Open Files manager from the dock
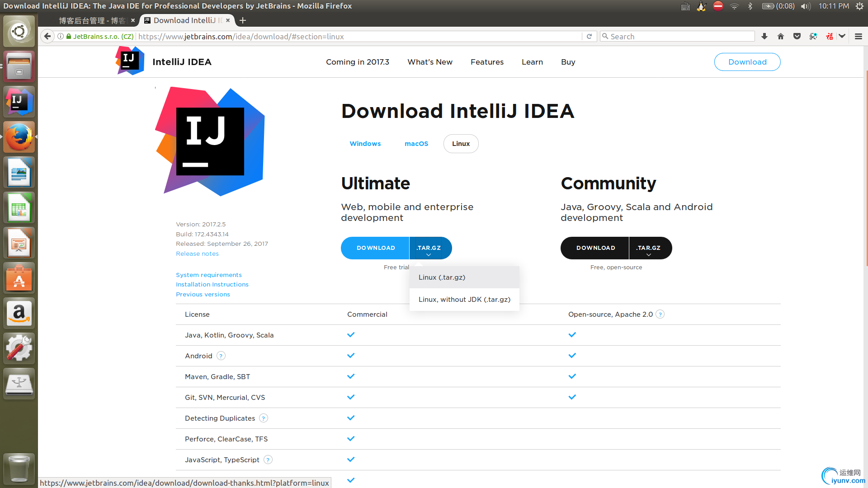Image resolution: width=868 pixels, height=488 pixels. (x=19, y=66)
